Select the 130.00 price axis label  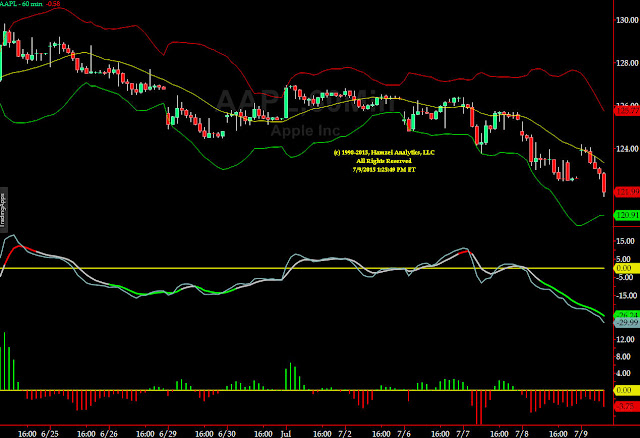tap(627, 20)
